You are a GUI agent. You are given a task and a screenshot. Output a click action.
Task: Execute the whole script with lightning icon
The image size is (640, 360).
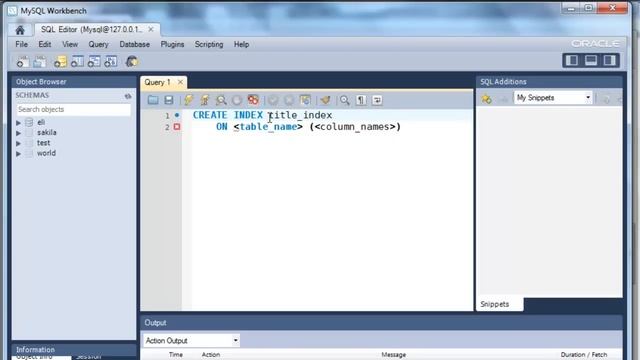point(188,100)
